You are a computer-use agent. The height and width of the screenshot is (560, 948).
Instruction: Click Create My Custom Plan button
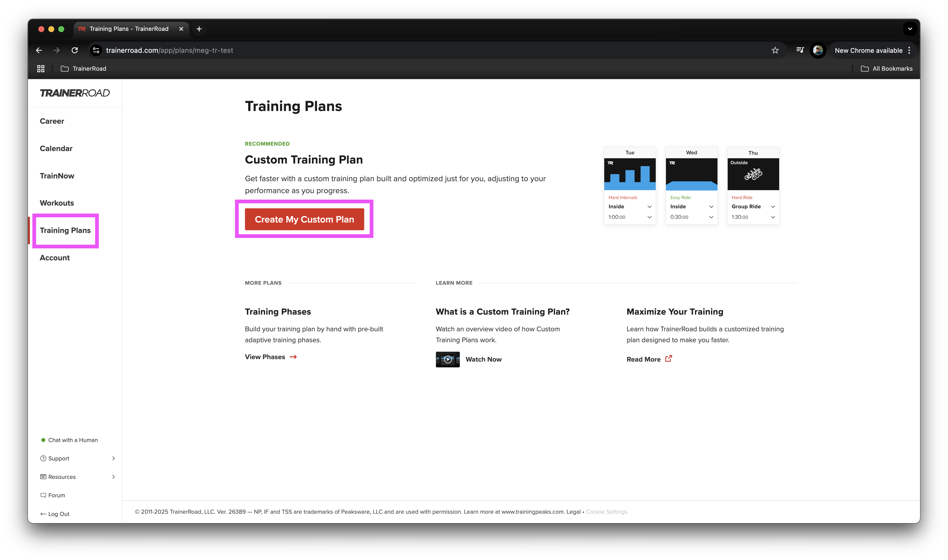(304, 219)
